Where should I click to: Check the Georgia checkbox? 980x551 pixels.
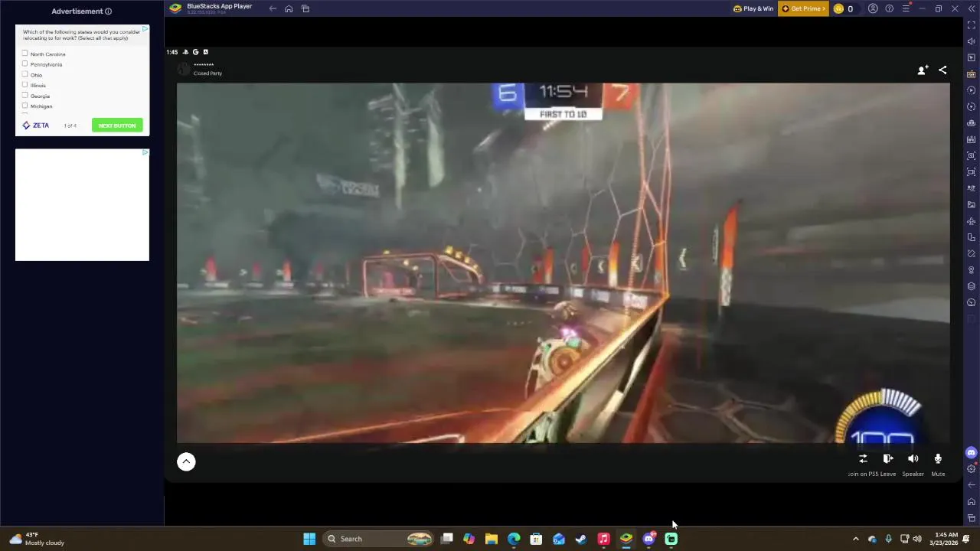point(25,96)
